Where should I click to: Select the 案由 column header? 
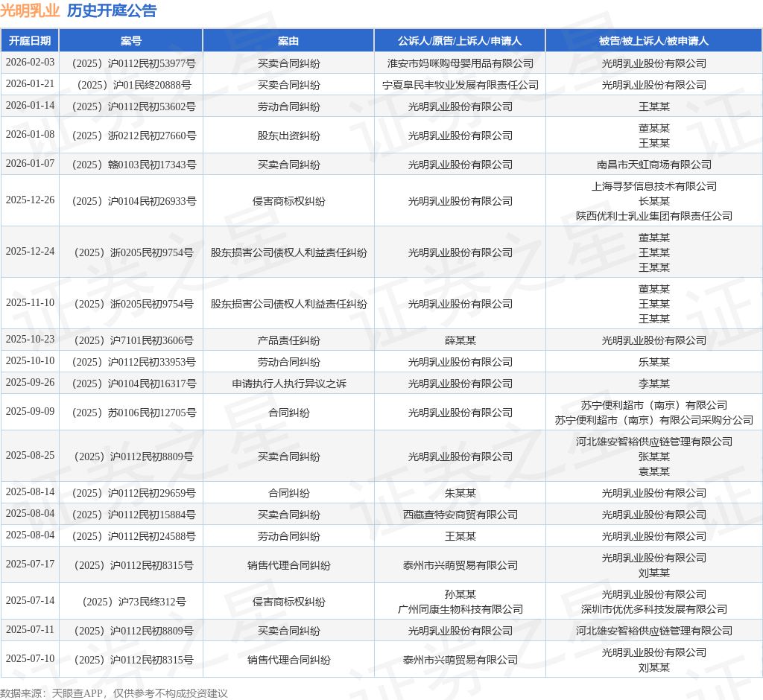288,41
